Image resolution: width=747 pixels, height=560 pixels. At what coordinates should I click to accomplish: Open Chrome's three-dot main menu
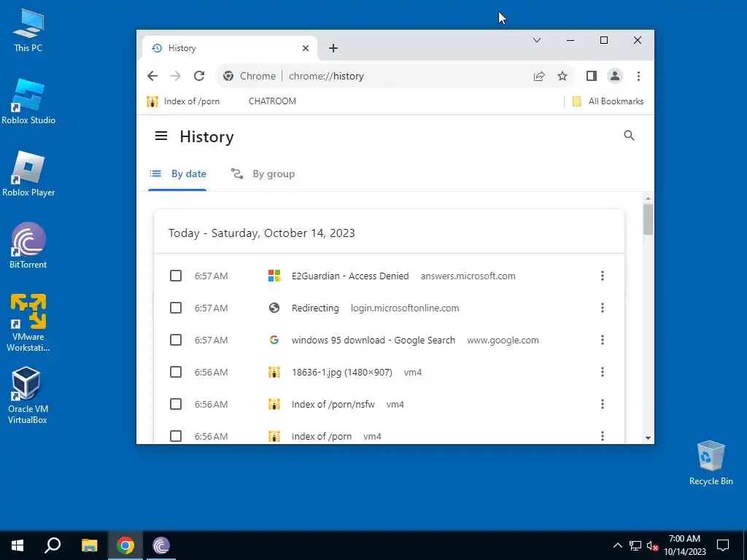tap(638, 76)
